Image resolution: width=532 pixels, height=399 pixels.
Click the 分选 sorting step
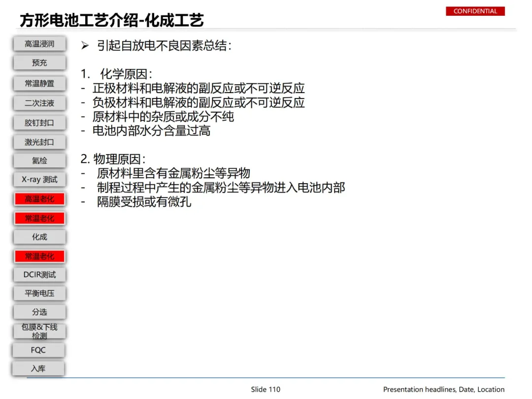click(39, 312)
